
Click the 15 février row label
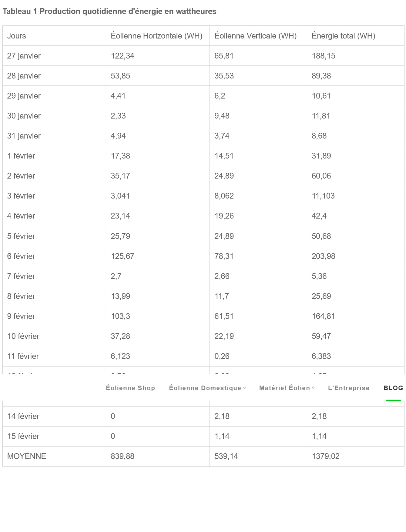pos(23,436)
